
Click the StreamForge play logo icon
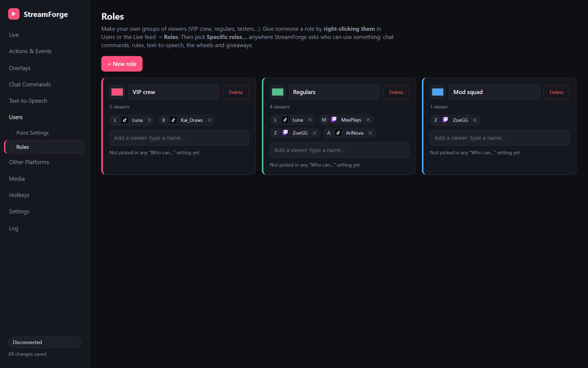coord(14,14)
